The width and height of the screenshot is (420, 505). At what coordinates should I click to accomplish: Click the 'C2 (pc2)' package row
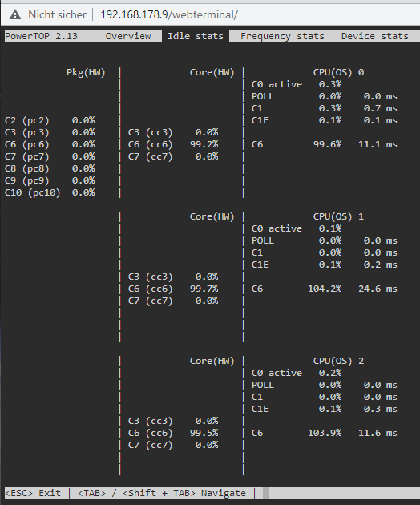click(x=50, y=120)
